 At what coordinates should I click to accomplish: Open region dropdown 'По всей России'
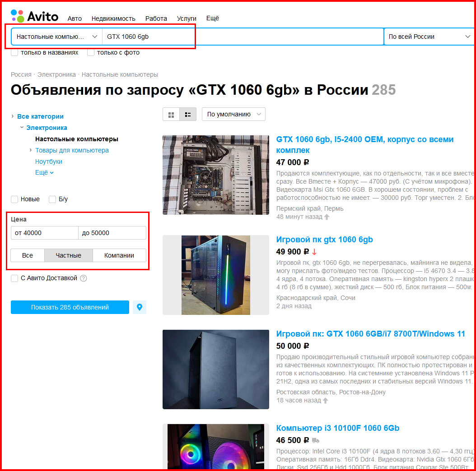click(x=429, y=37)
